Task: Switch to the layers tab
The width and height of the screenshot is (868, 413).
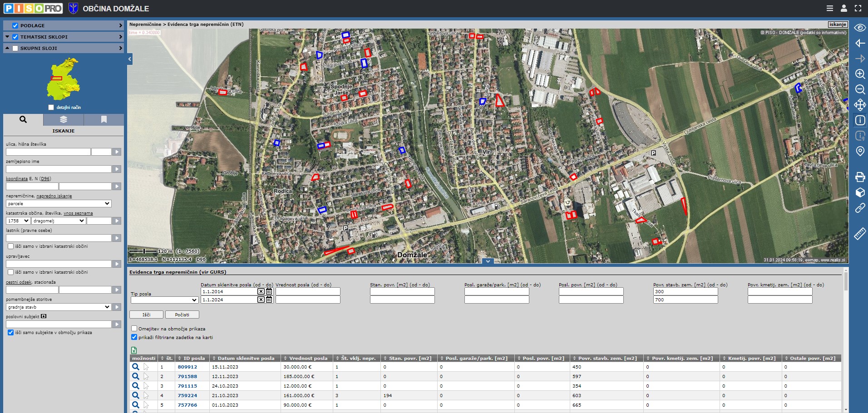Action: tap(64, 119)
